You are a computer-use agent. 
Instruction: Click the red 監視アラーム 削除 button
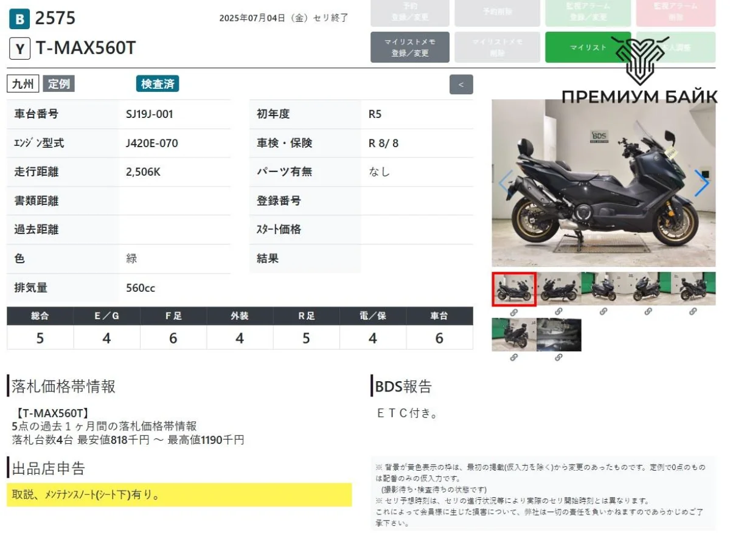676,12
